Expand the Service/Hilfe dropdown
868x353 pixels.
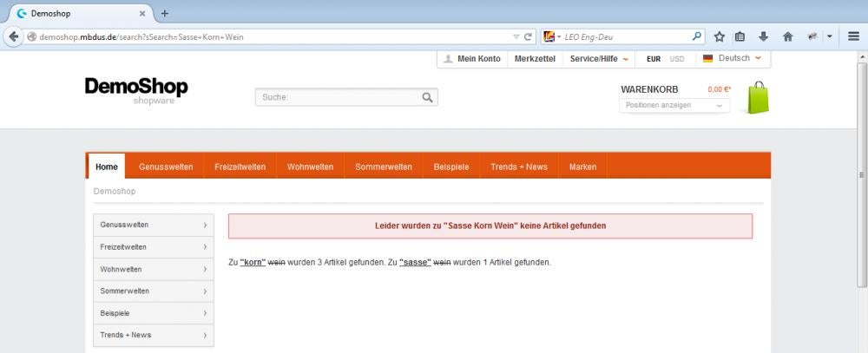pos(599,59)
